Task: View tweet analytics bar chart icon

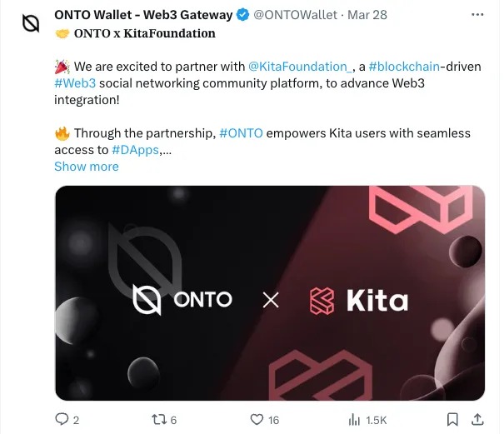Action: [353, 419]
